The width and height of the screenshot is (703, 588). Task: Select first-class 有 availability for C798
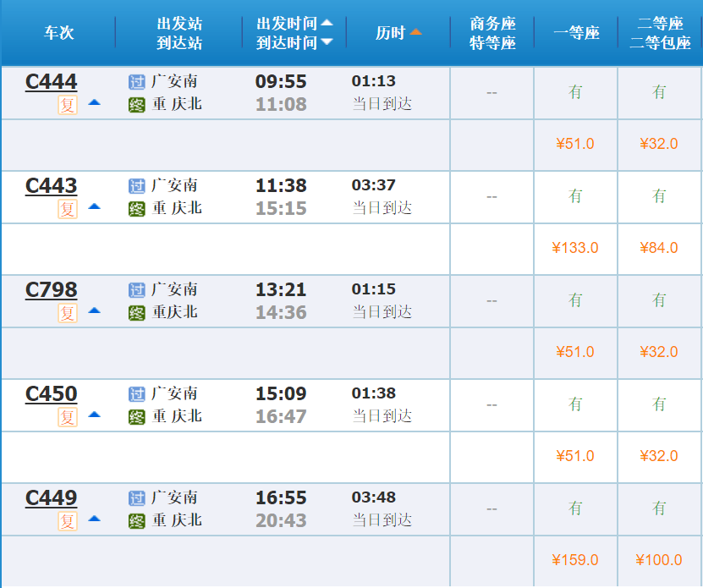pos(575,300)
